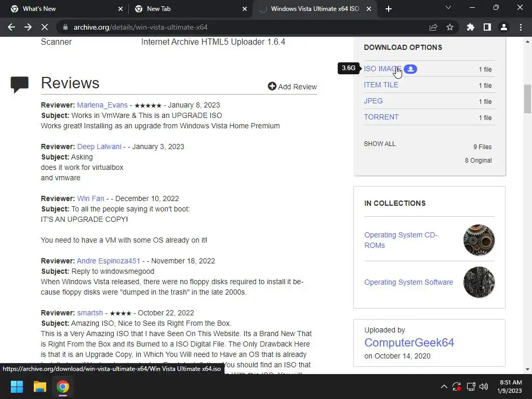Open a new browser tab
The image size is (532, 399).
coord(389,9)
